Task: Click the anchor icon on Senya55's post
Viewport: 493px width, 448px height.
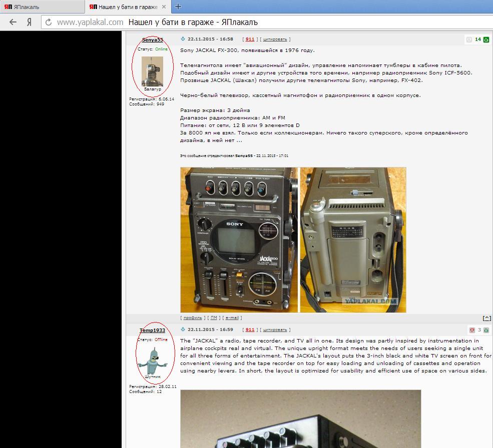Action: pyautogui.click(x=183, y=39)
